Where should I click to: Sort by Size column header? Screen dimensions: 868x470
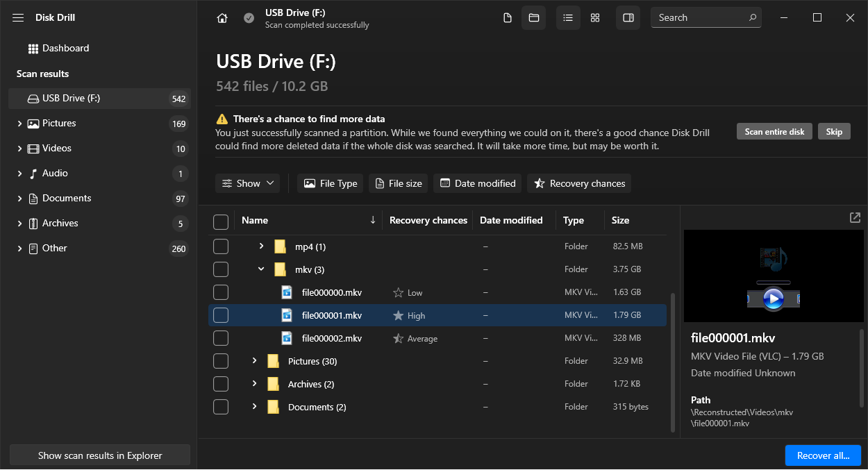(x=620, y=220)
